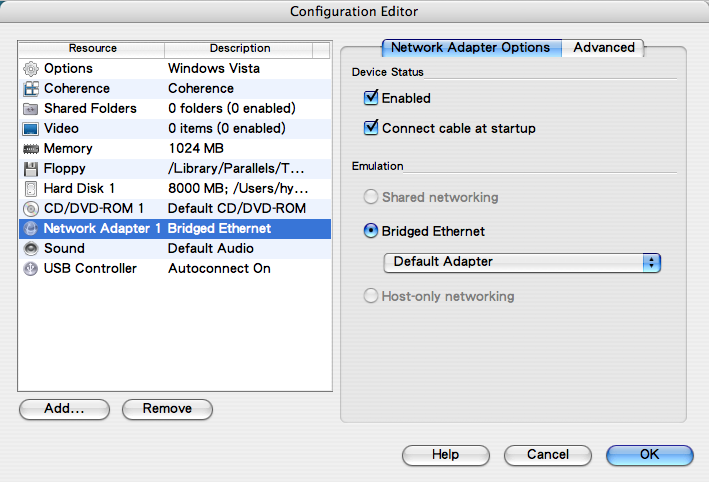Select the Options gear icon
The image size is (709, 482).
[x=31, y=69]
